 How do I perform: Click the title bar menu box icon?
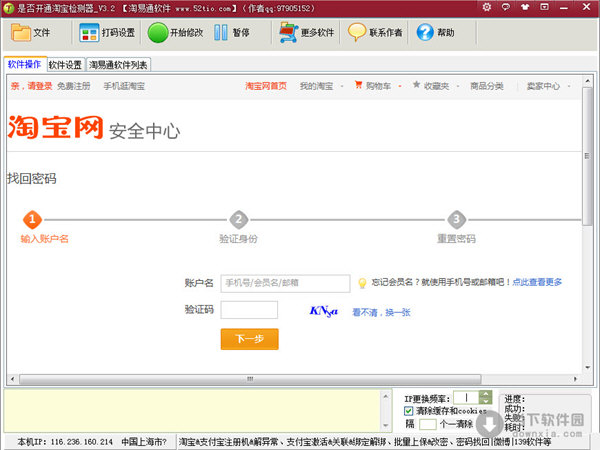(544, 7)
